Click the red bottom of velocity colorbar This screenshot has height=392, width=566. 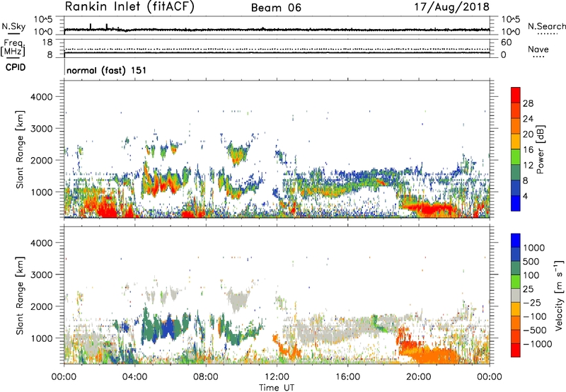[516, 350]
